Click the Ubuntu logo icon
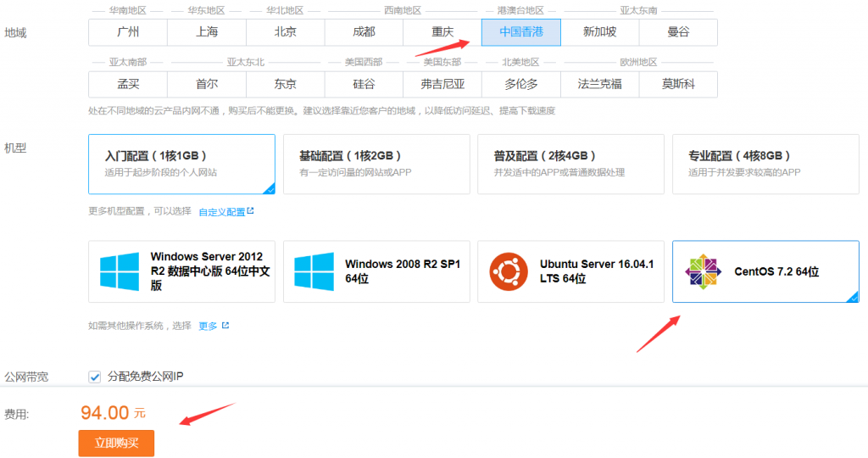 click(x=509, y=271)
